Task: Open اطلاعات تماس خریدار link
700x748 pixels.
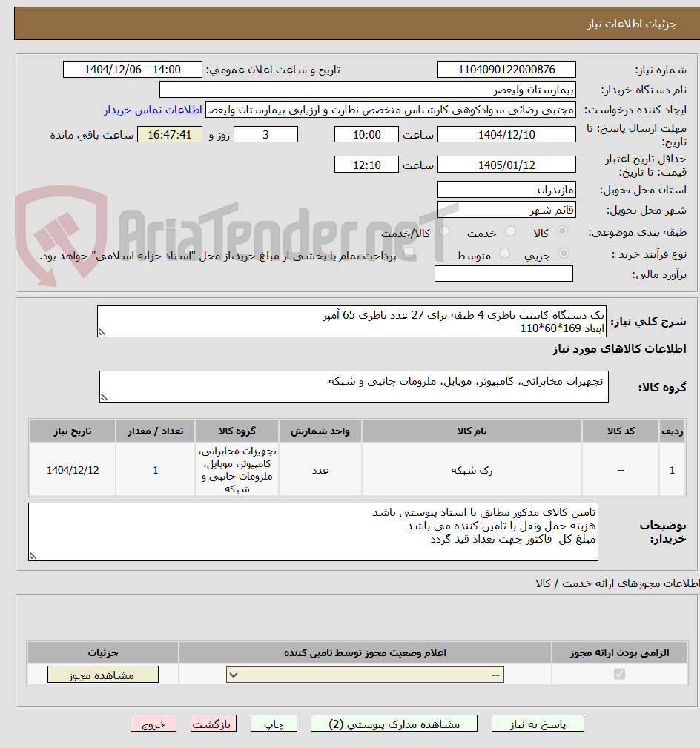Action: [153, 110]
